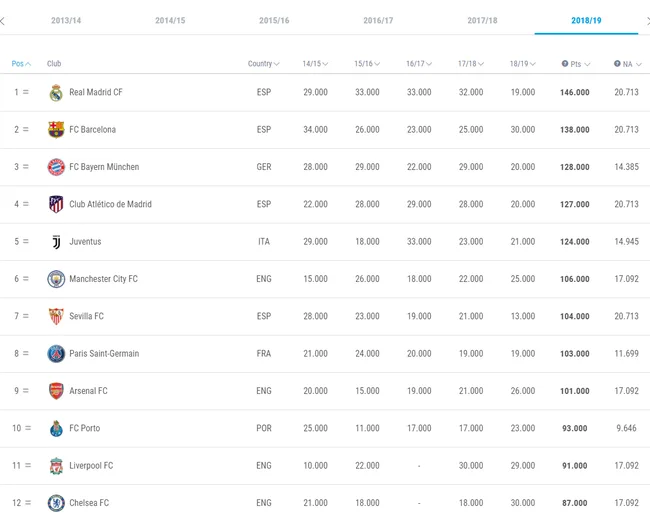Click the info icon beside Pts
The height and width of the screenshot is (521, 650).
pyautogui.click(x=565, y=63)
